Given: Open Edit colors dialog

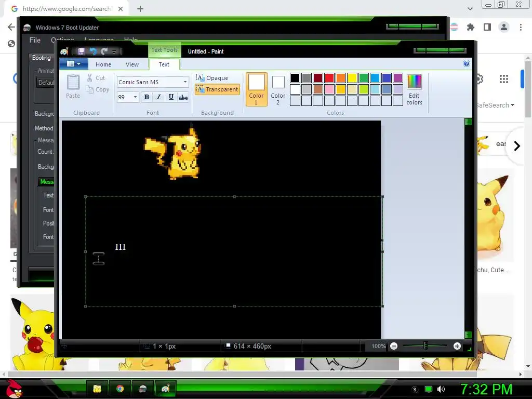Looking at the screenshot, I should (414, 89).
